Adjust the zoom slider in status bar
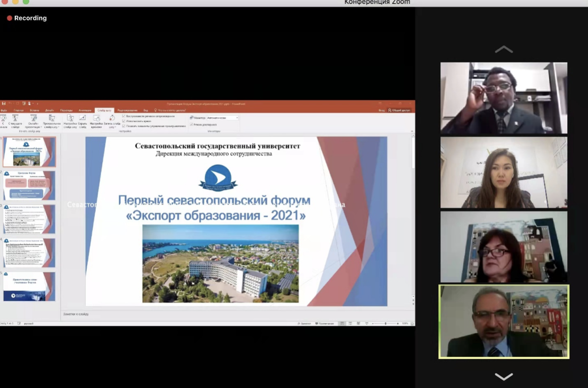 (385, 324)
